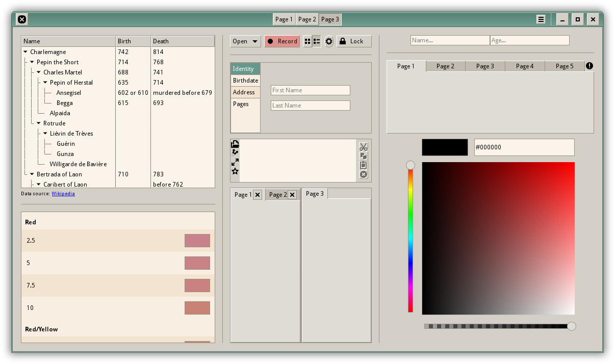Click the exclamation warning icon beside Page 5

click(590, 66)
